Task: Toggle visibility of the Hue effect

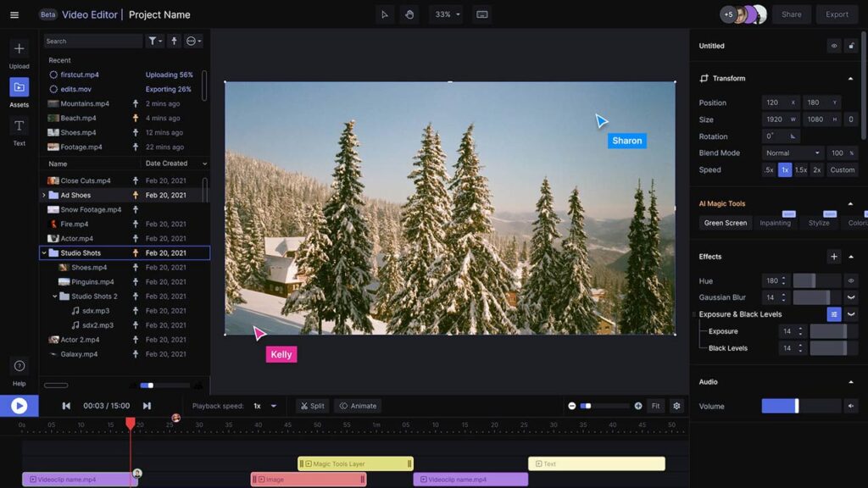Action: click(x=853, y=280)
